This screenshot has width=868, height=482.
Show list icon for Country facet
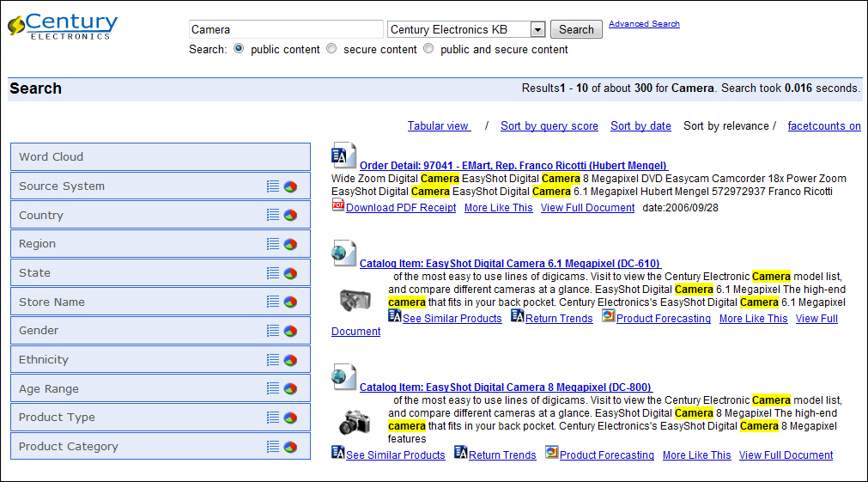pos(273,215)
